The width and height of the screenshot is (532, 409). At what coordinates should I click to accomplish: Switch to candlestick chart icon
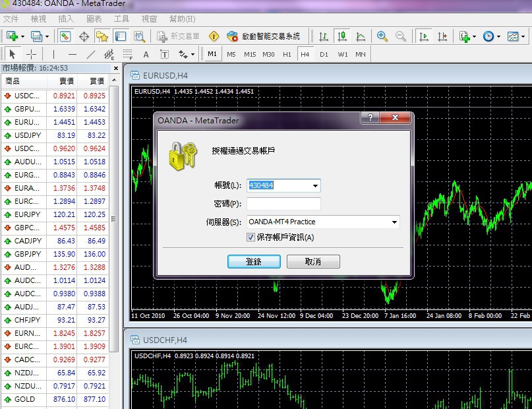(x=342, y=36)
